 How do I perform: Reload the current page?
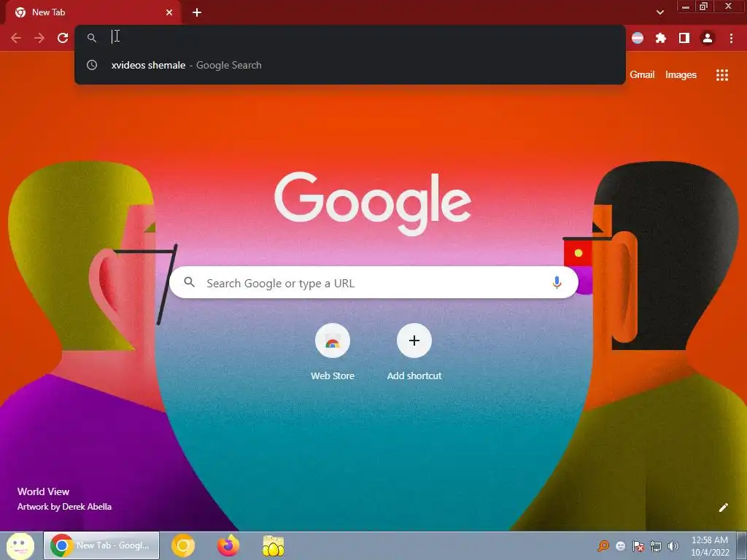[x=63, y=38]
